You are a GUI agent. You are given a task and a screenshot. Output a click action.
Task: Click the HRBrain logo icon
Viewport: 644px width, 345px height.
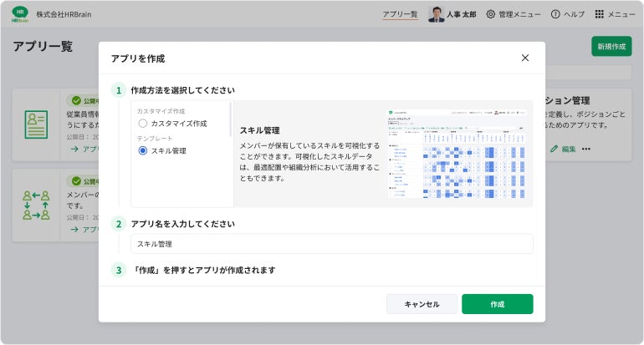(20, 14)
